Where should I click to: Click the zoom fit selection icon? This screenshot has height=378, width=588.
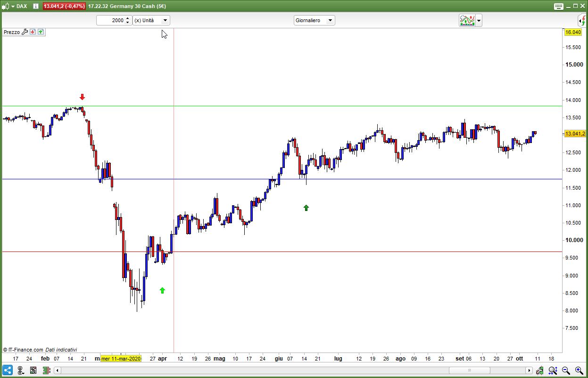(x=553, y=370)
